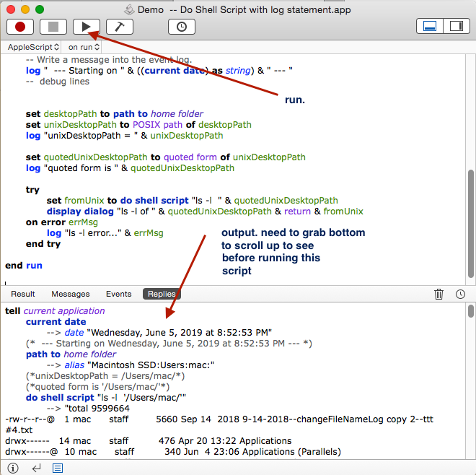Click the 'end try' line
Screen dimensions: 476x475
[43, 244]
